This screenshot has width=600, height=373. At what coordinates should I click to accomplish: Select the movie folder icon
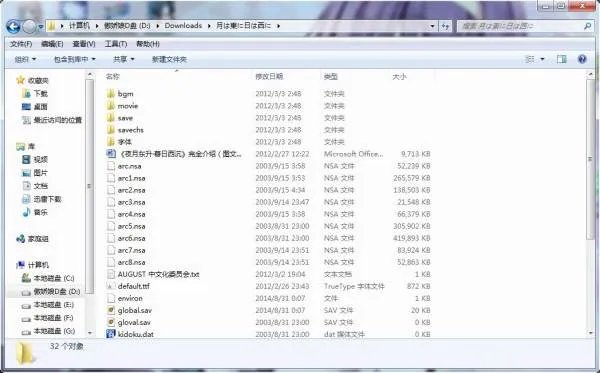click(111, 106)
